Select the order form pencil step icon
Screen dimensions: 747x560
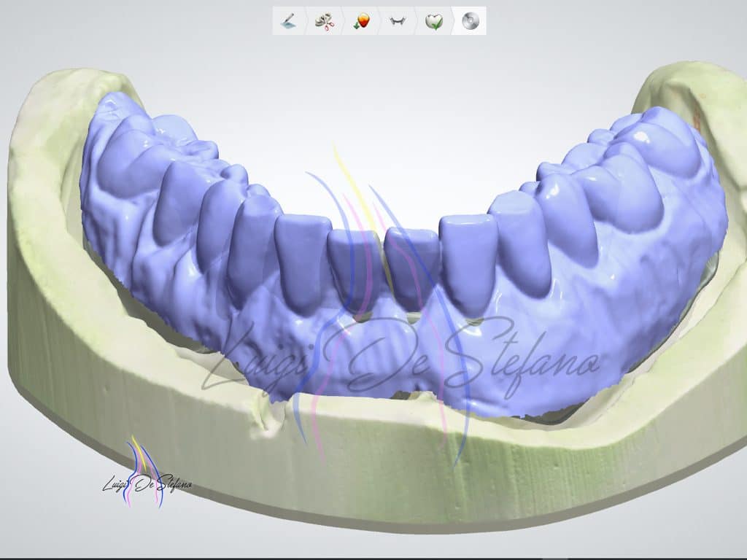pos(290,21)
